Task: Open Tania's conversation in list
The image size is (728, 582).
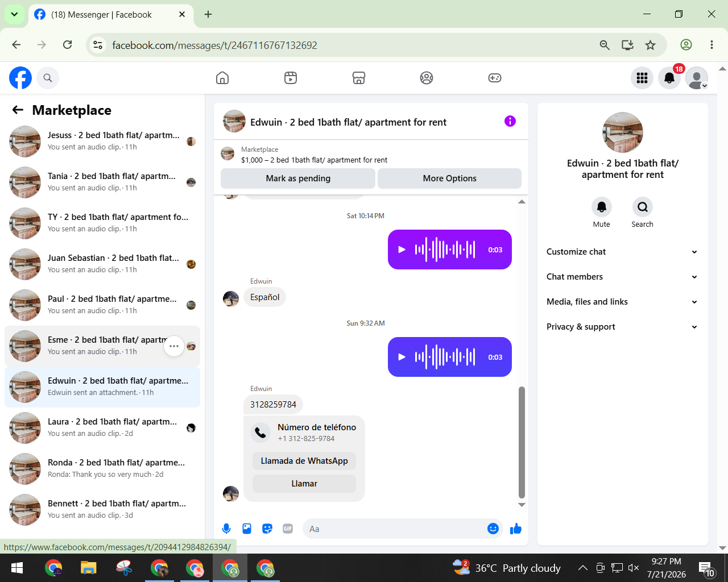Action: [x=102, y=182]
